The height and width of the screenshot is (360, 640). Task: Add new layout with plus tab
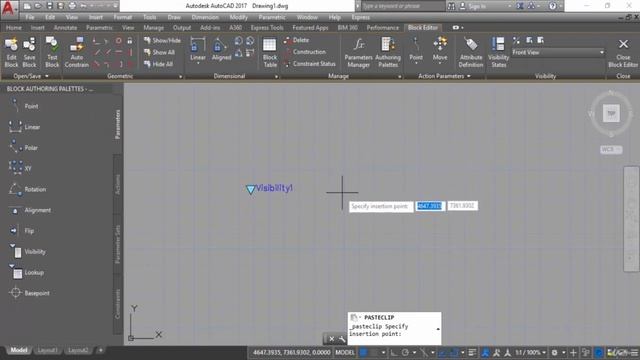pyautogui.click(x=100, y=350)
